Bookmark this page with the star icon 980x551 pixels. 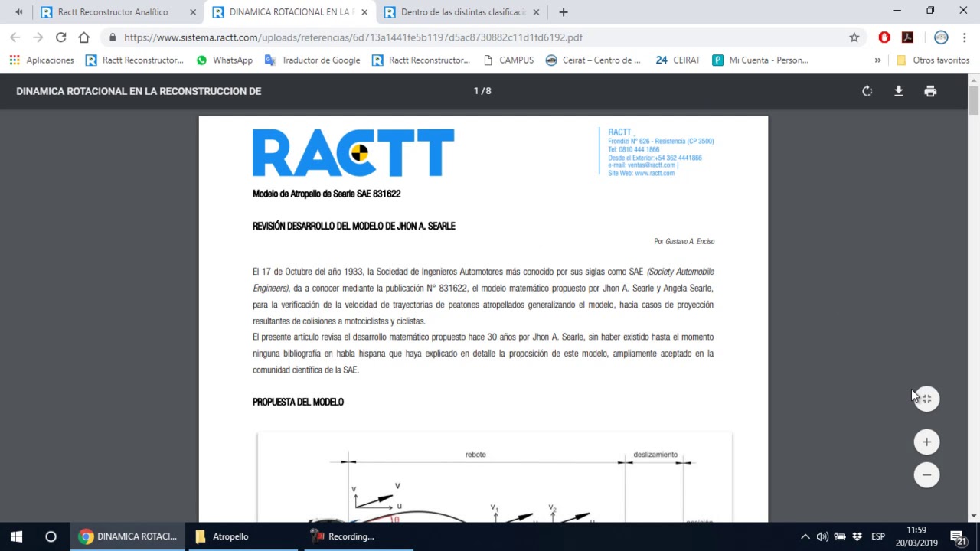coord(854,37)
